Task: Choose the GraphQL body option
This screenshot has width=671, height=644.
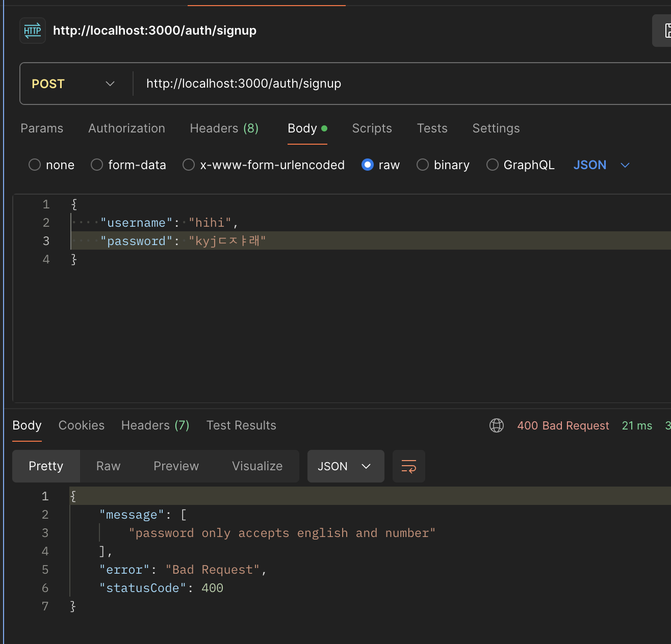Action: [x=493, y=165]
